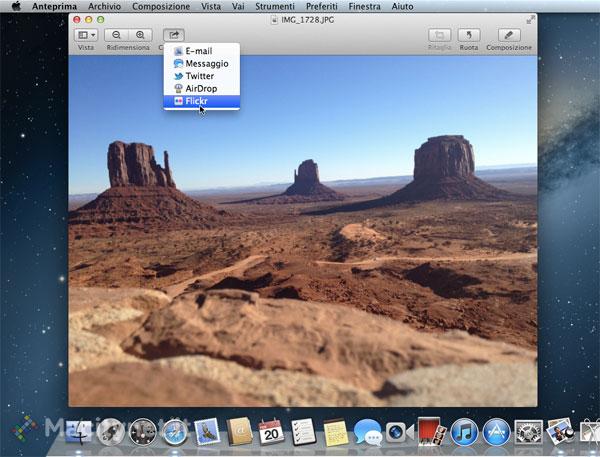Click the green window zoom button
This screenshot has width=600, height=457.
click(100, 20)
